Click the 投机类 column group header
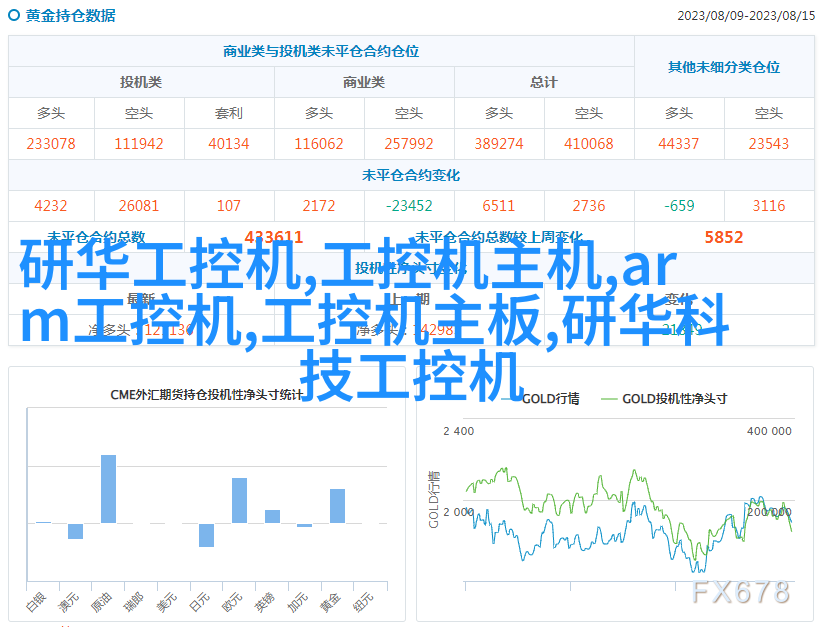This screenshot has width=820, height=627. click(141, 82)
